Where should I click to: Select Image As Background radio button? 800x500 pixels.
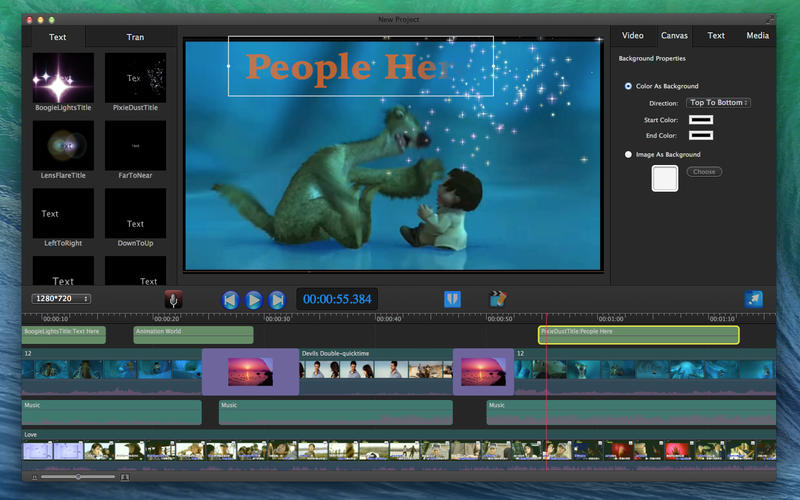coord(628,154)
